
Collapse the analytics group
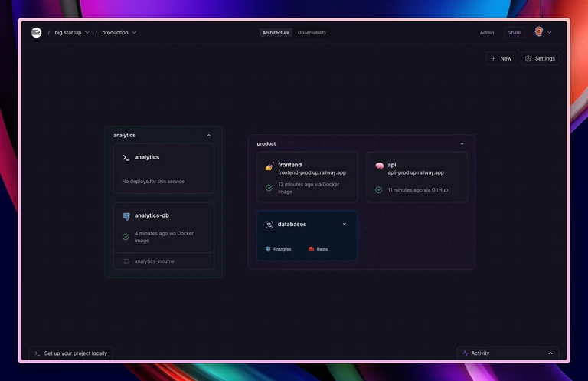point(209,135)
